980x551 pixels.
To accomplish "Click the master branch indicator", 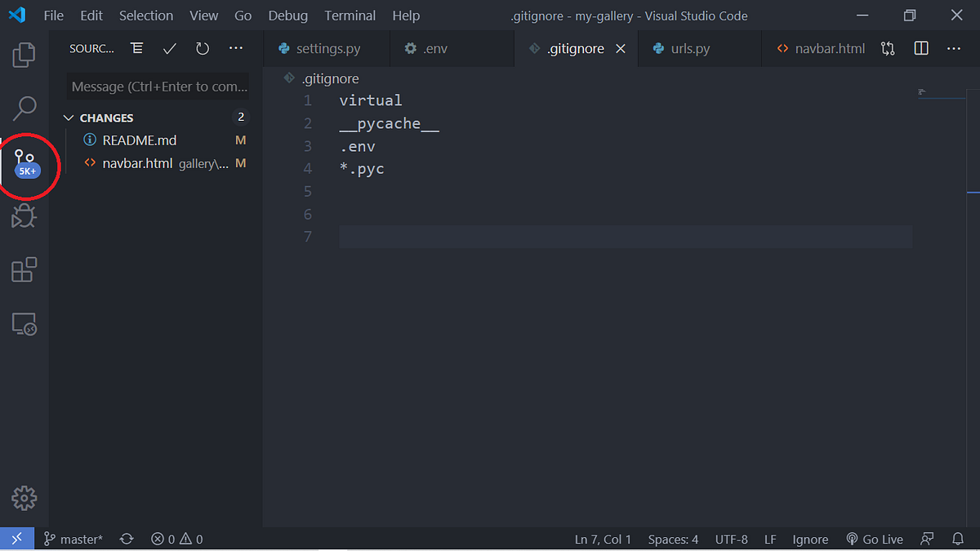I will coord(73,539).
